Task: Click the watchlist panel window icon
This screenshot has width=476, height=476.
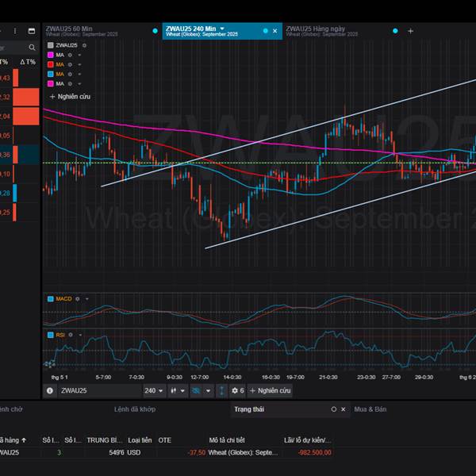Action: pyautogui.click(x=32, y=31)
